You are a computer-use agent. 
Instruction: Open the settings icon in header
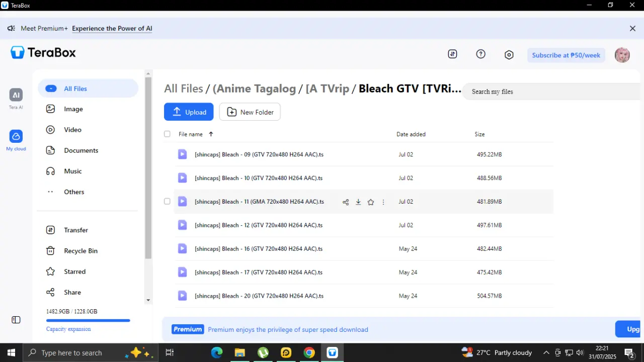[509, 55]
